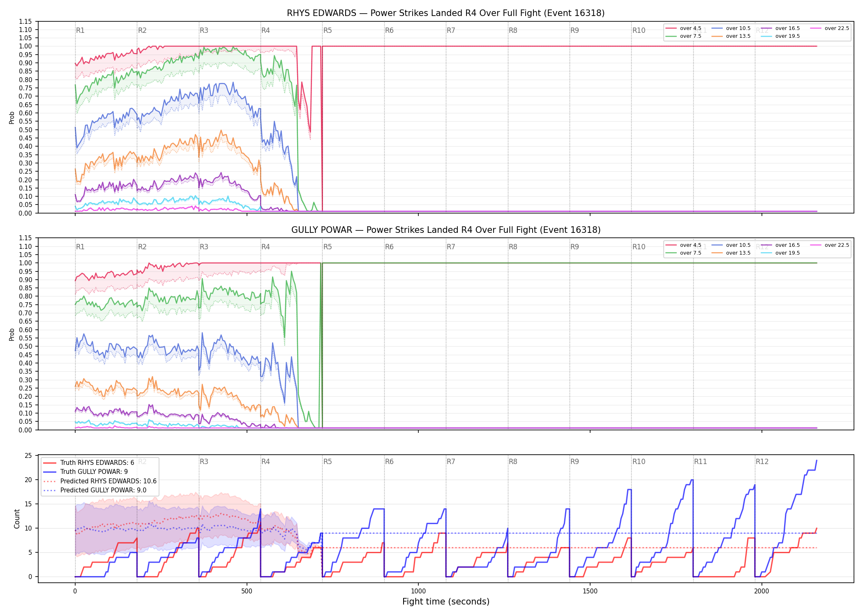Image resolution: width=863 pixels, height=616 pixels.
Task: Click 'over 7.5' legend entry in top chart
Action: click(x=683, y=36)
